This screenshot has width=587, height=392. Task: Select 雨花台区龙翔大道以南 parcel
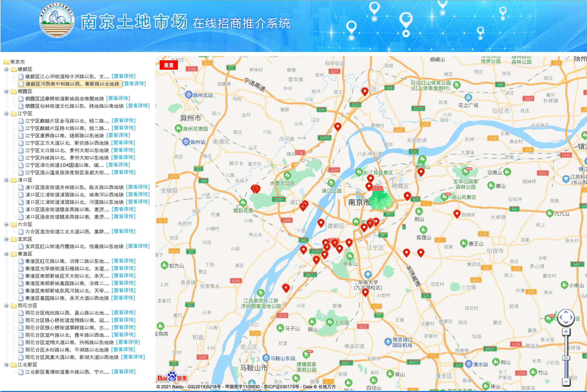(69, 342)
